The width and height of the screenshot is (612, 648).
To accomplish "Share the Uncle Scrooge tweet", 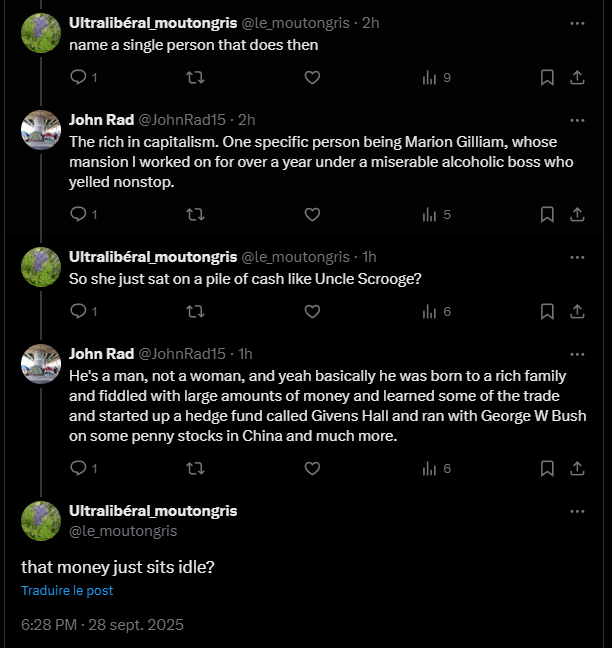I will pyautogui.click(x=577, y=311).
